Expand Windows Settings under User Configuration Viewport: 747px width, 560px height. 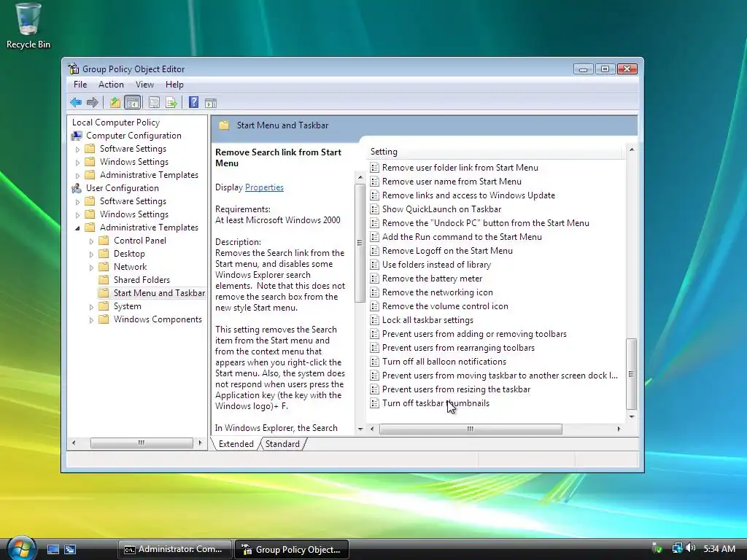(77, 215)
